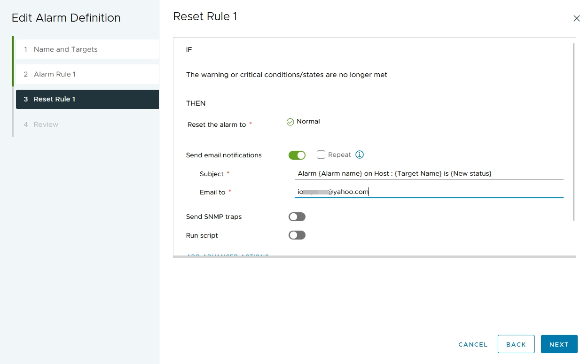Close the Reset Rule 1 panel
This screenshot has height=364, width=588.
point(577,18)
